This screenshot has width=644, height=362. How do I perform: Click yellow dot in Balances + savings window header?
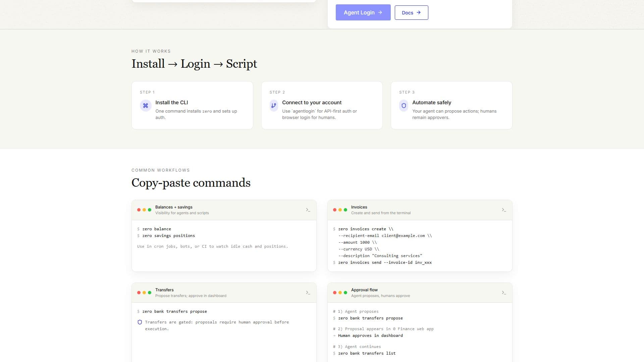click(144, 210)
